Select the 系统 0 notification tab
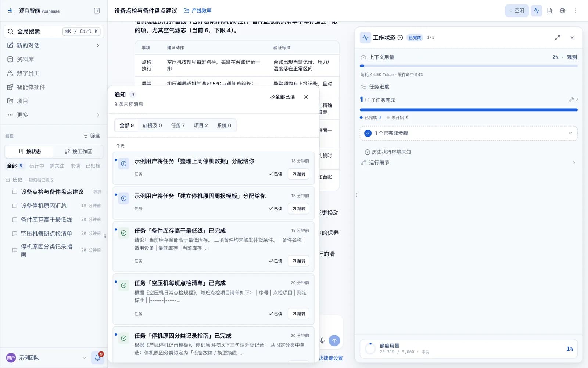 [224, 125]
